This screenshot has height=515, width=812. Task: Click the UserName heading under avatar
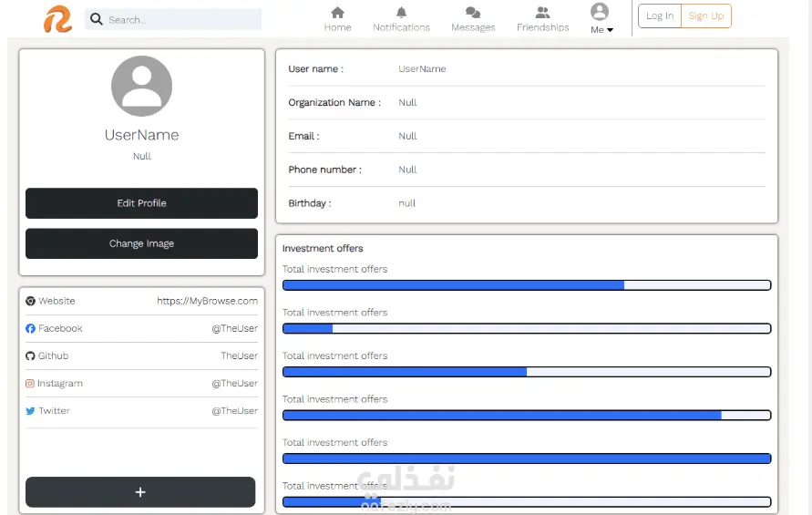point(141,135)
